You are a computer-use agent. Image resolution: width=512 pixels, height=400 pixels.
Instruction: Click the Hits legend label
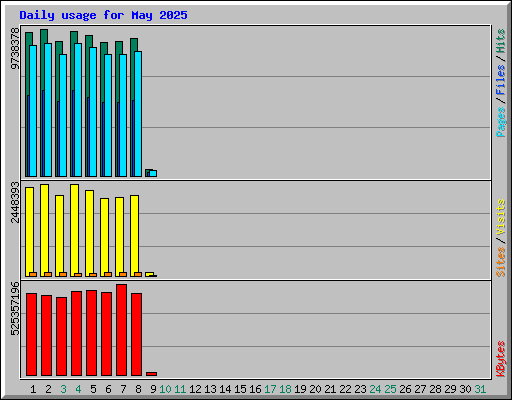click(x=501, y=41)
